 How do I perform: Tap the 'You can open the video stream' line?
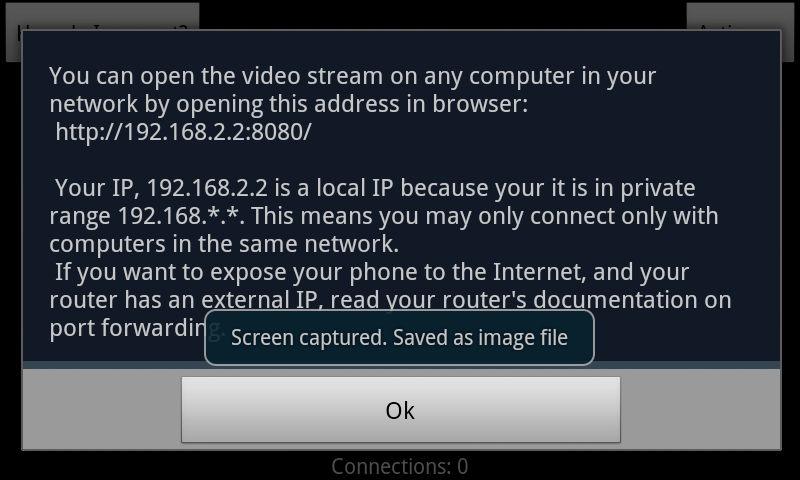pyautogui.click(x=353, y=76)
